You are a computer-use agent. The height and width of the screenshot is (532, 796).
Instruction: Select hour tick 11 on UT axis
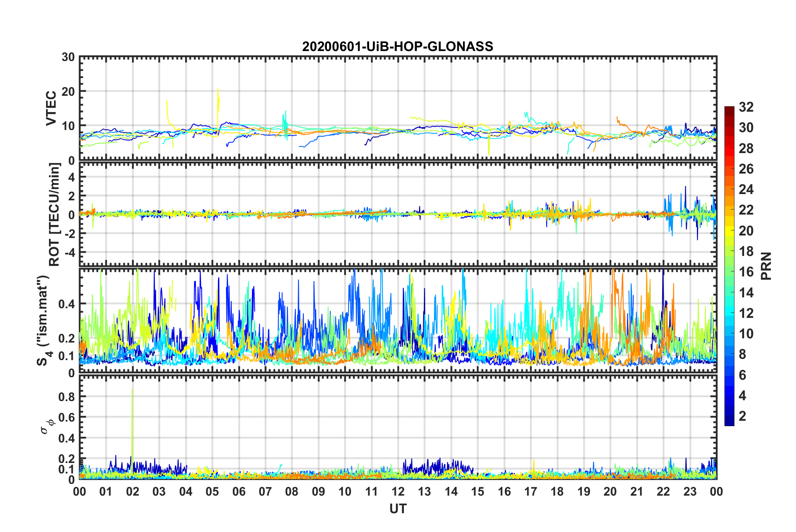pyautogui.click(x=372, y=491)
